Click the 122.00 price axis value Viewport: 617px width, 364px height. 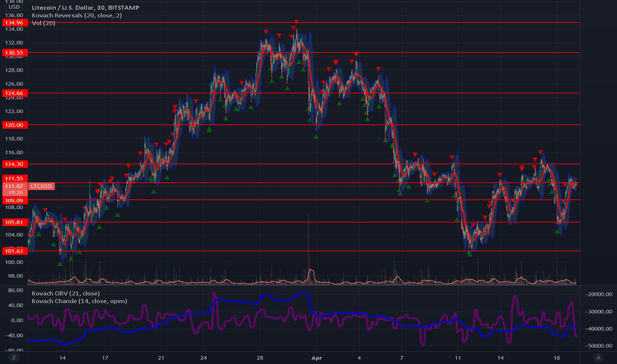click(14, 111)
